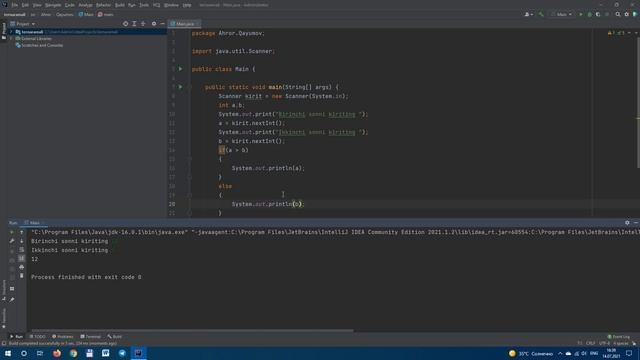Click Windows Start button
The image size is (640, 360).
click(7, 353)
